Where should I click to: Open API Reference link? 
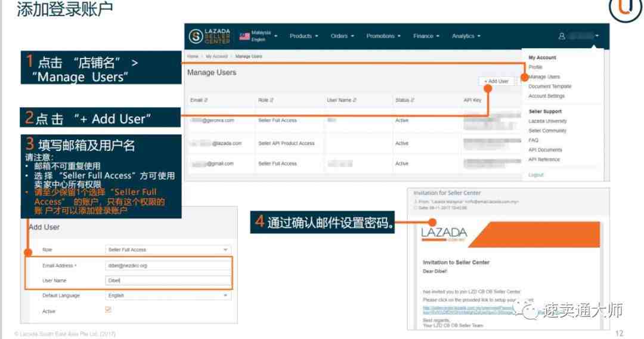[x=544, y=159]
